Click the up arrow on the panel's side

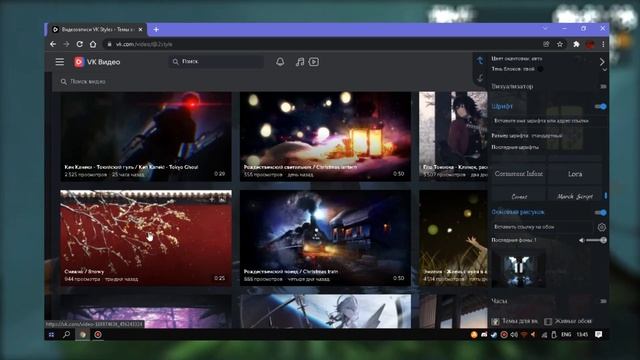pyautogui.click(x=480, y=61)
